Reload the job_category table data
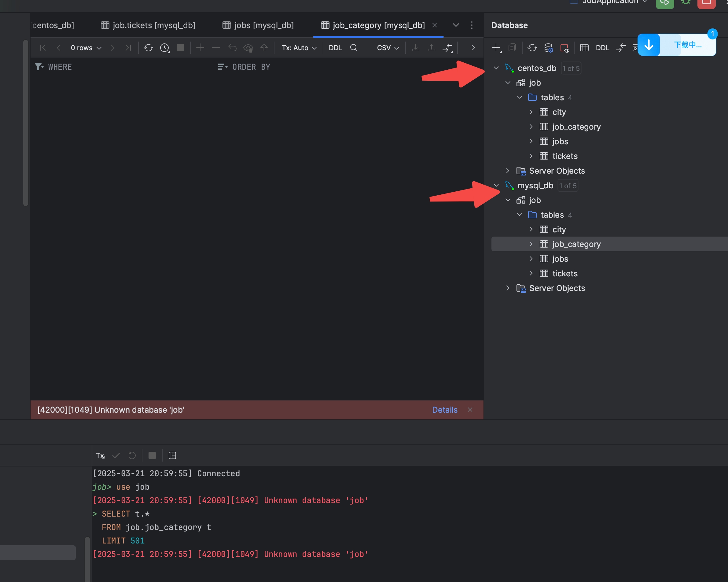The height and width of the screenshot is (582, 728). 149,48
